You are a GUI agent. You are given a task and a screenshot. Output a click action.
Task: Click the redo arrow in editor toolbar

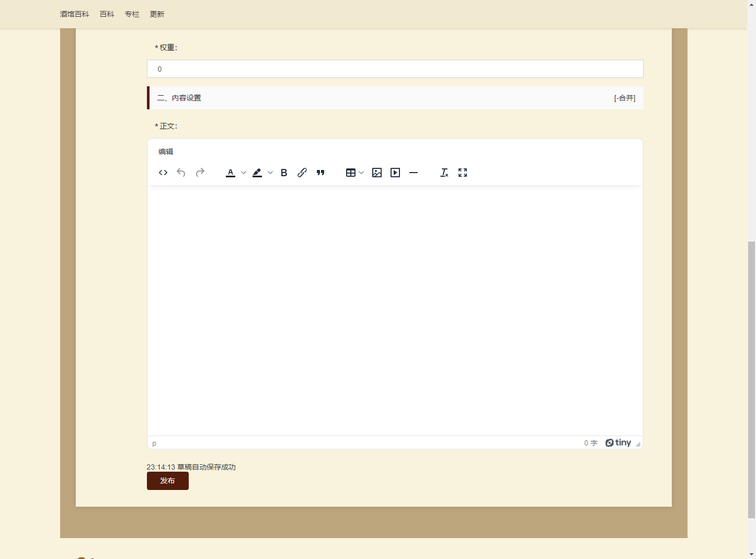click(200, 173)
